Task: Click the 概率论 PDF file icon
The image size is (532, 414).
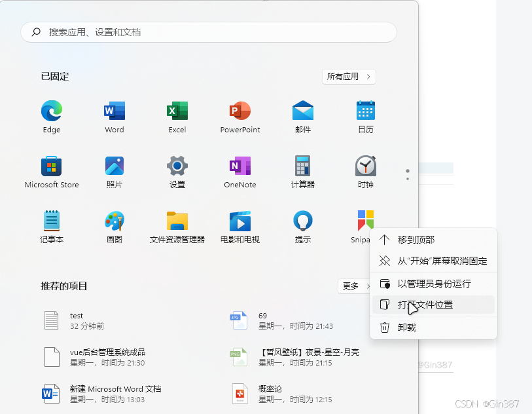Action: [240, 394]
